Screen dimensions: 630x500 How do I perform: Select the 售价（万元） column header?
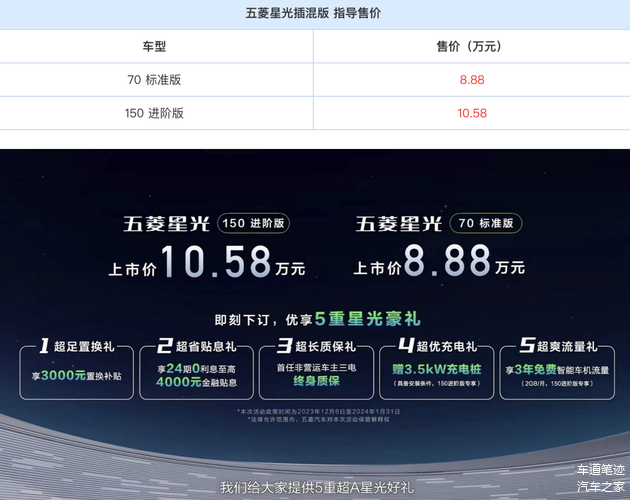tap(471, 46)
